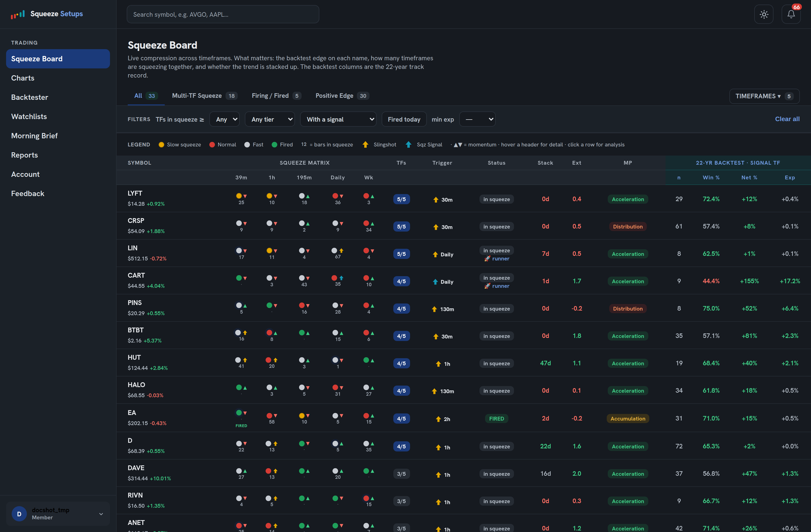Click the Exp column header
811x532 pixels.
click(x=789, y=177)
